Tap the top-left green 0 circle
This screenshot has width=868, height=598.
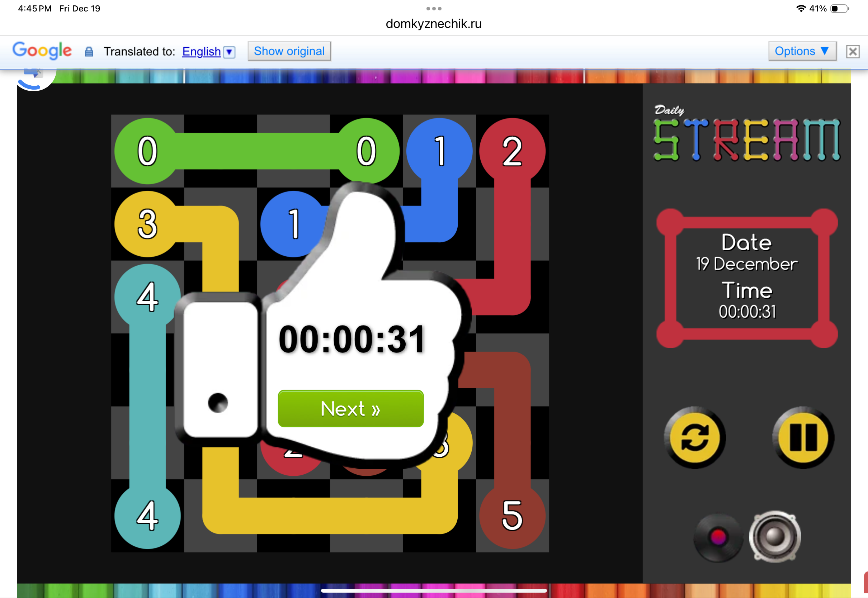(147, 151)
